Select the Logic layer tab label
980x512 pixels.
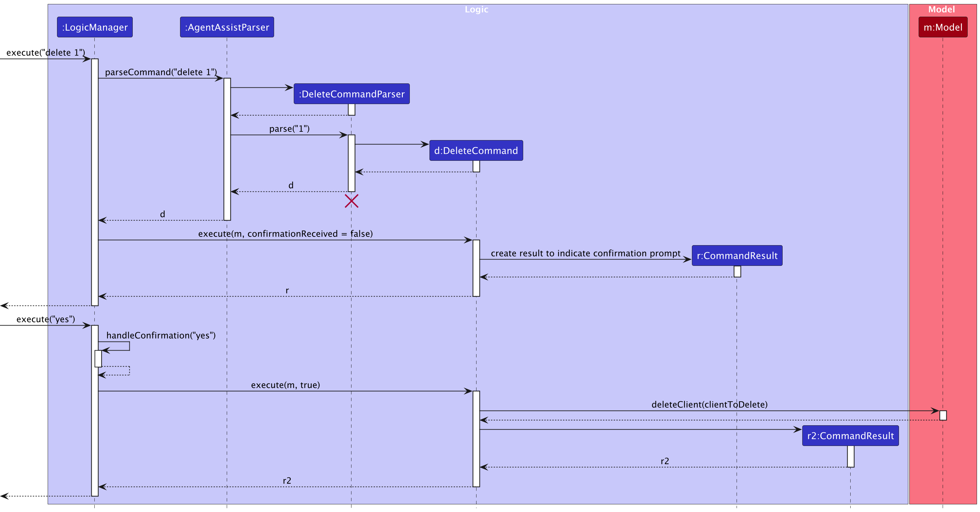pyautogui.click(x=477, y=8)
